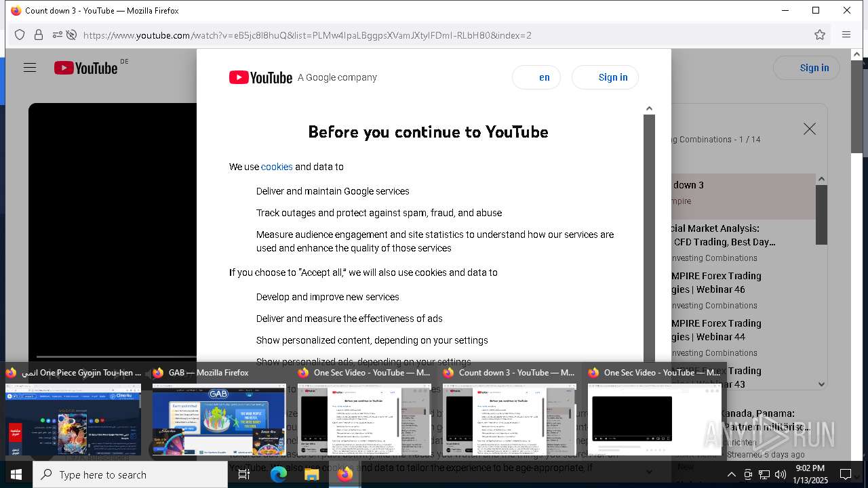Close the playlist panel with X
The width and height of the screenshot is (868, 488).
810,129
